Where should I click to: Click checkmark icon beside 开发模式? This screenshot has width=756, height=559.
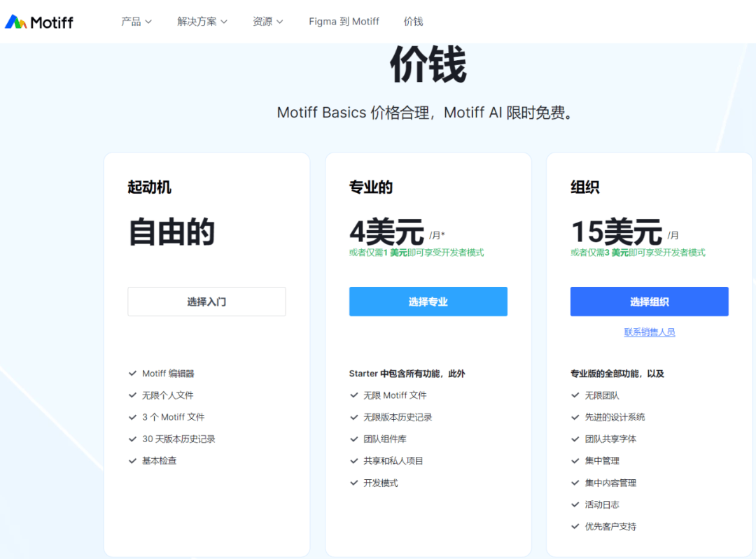tap(354, 483)
